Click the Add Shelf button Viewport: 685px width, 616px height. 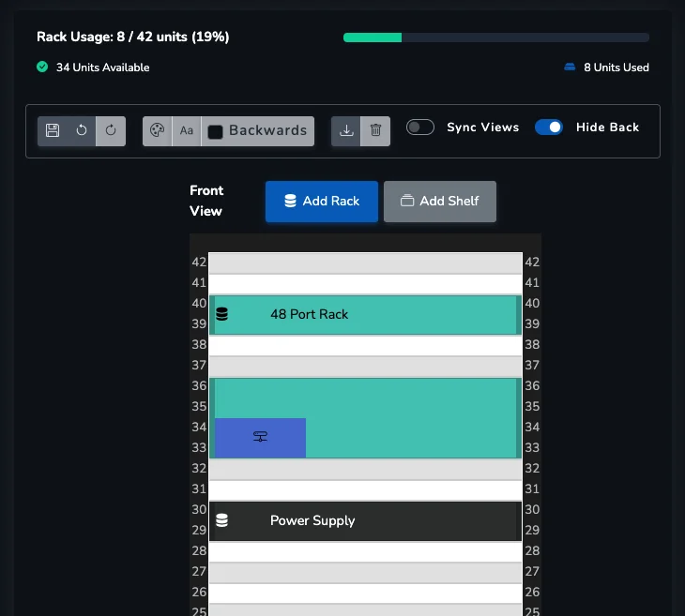click(440, 202)
